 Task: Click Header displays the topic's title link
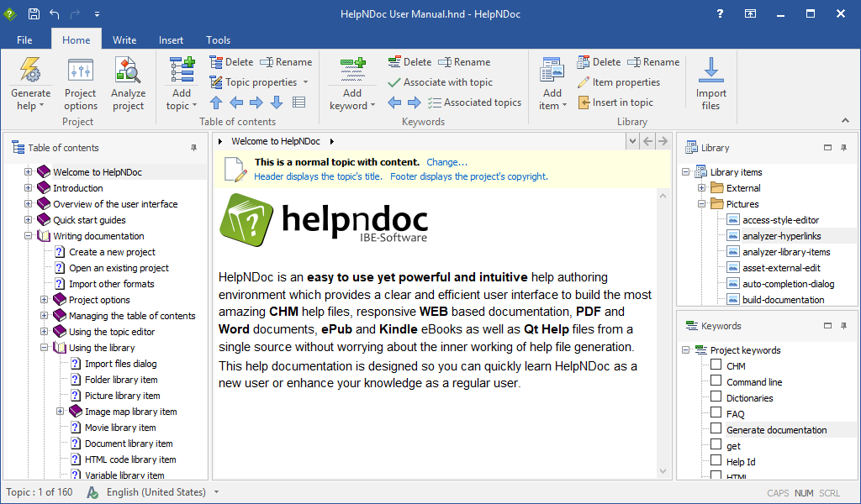coord(318,176)
